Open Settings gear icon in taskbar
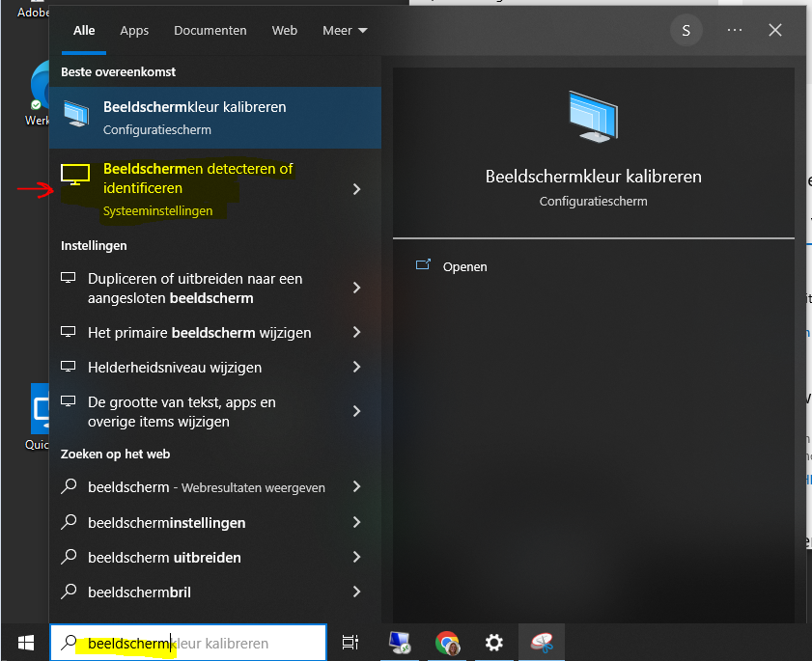This screenshot has height=661, width=812. (494, 642)
